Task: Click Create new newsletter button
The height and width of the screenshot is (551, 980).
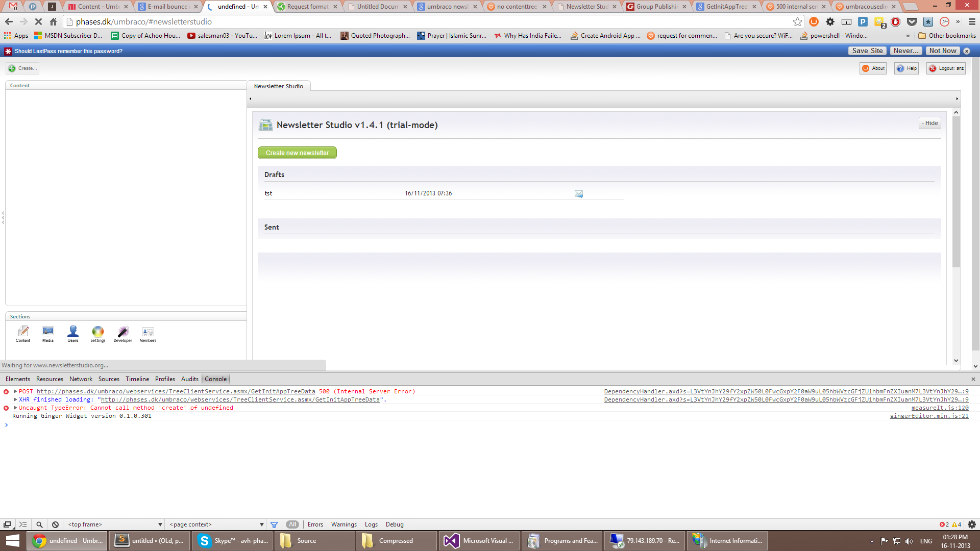Action: click(x=297, y=153)
